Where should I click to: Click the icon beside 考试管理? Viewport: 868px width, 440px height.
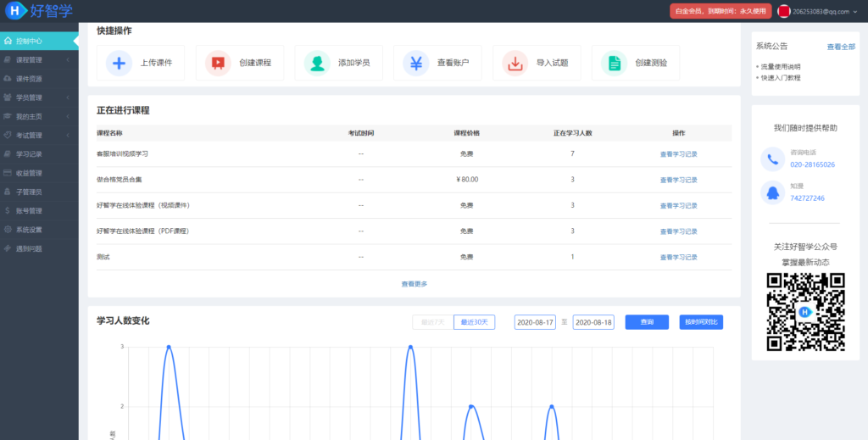(8, 135)
